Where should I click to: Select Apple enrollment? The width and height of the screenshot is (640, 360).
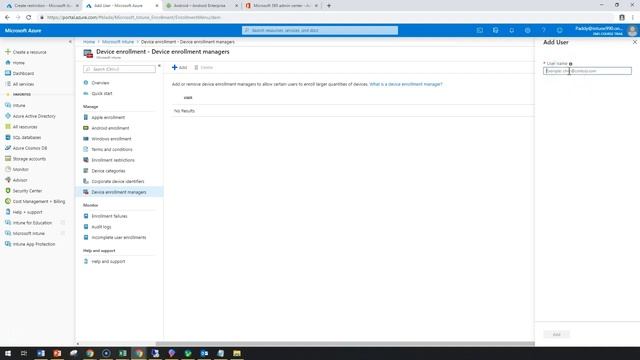click(108, 118)
